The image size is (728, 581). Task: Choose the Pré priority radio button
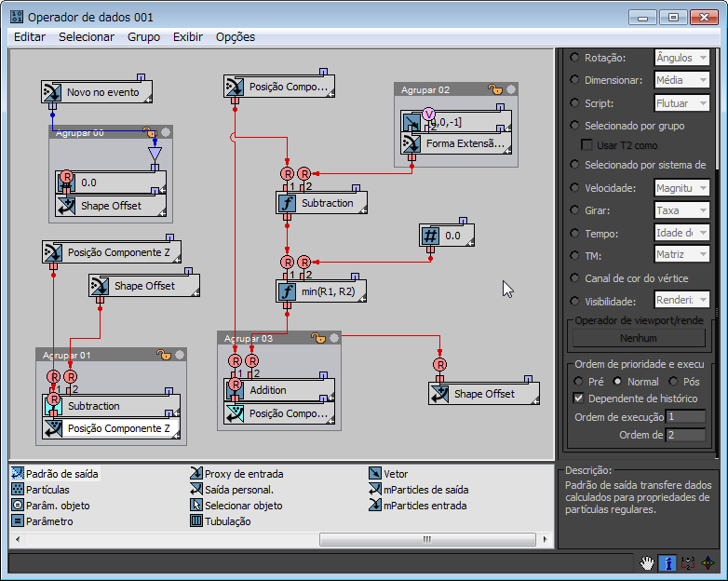(x=578, y=382)
